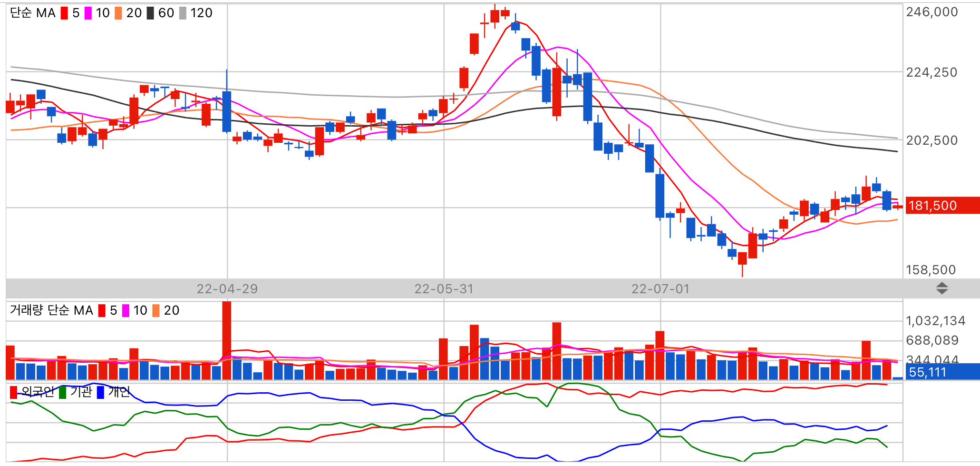This screenshot has height=466, width=980.
Task: Click the current volume tag 55,111
Action: tap(942, 372)
